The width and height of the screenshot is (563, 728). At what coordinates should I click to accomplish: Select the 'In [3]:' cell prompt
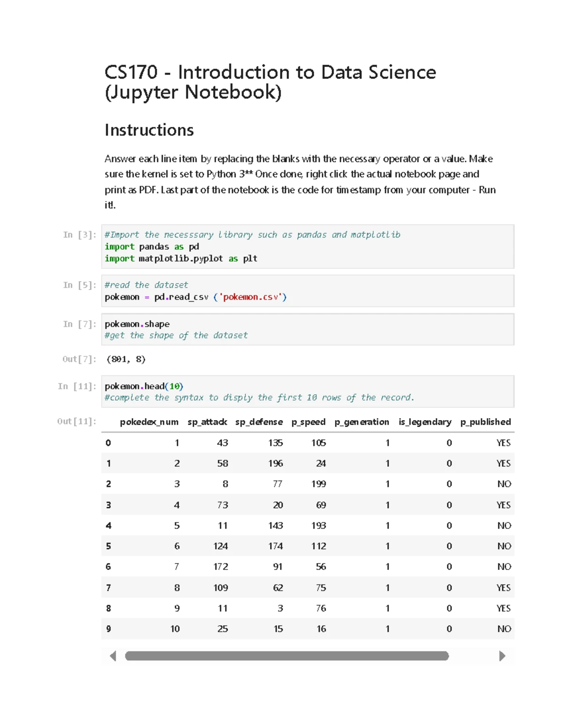79,235
